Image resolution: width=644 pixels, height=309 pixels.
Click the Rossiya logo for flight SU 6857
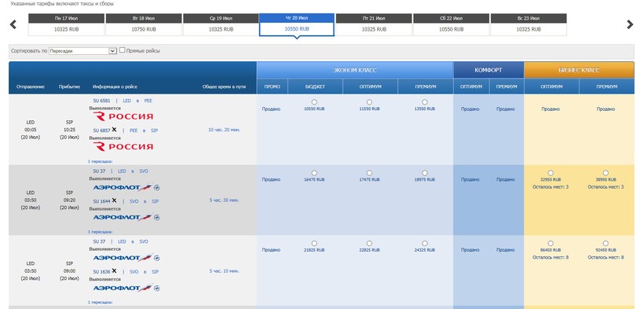(123, 146)
